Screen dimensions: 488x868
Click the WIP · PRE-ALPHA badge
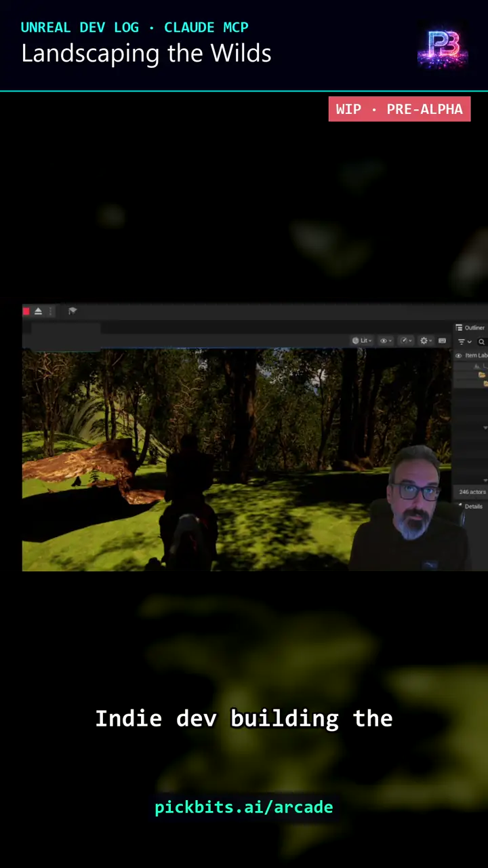[399, 109]
